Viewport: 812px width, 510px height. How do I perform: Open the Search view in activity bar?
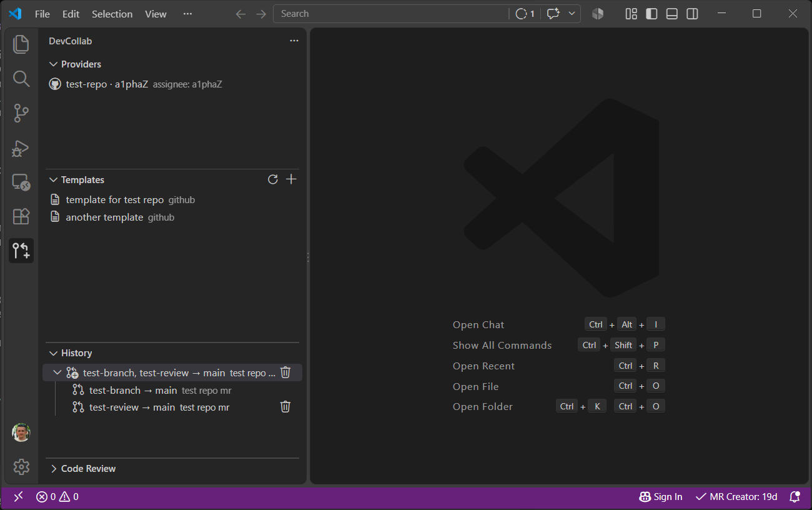click(x=21, y=79)
